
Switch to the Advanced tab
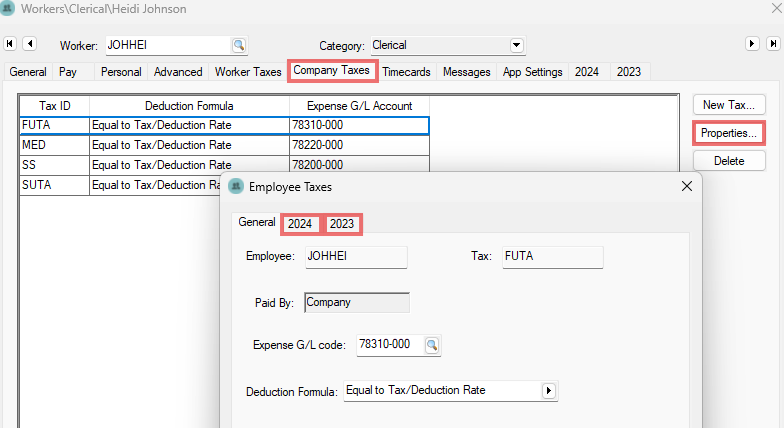178,72
